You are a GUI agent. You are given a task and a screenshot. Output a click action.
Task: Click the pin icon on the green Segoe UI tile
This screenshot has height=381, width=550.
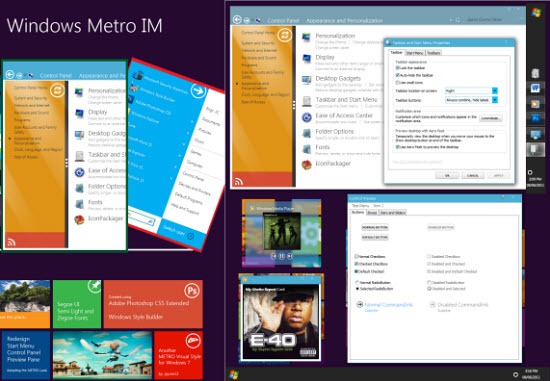coord(94,286)
